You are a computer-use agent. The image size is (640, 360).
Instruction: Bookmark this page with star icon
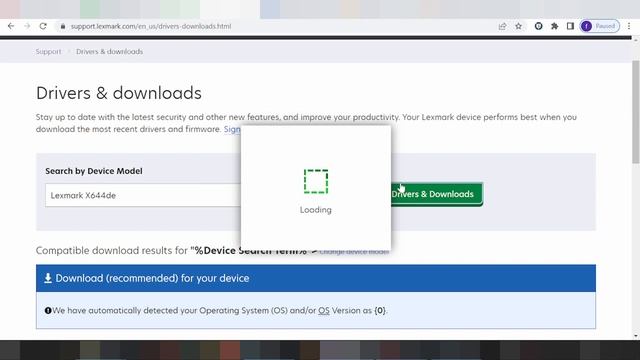(x=518, y=26)
